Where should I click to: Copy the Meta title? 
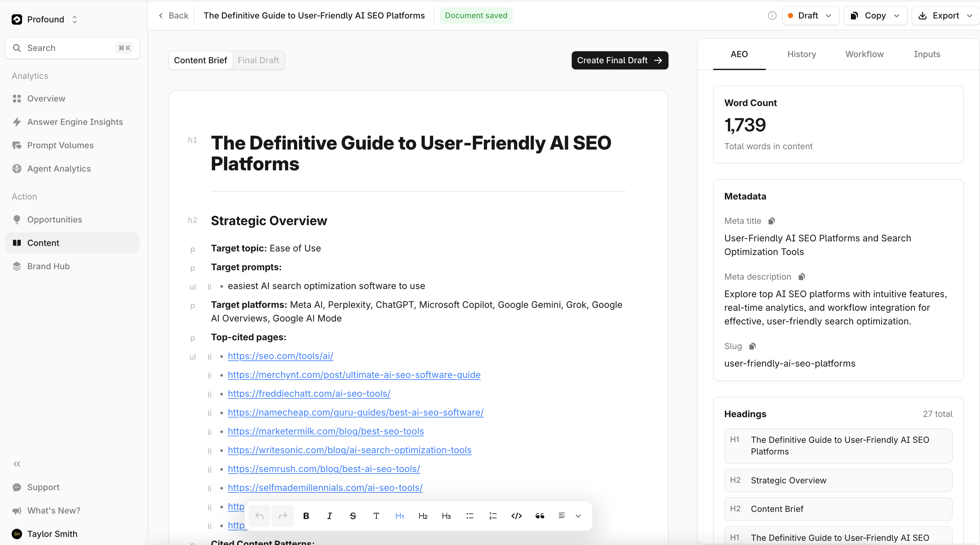[772, 221]
